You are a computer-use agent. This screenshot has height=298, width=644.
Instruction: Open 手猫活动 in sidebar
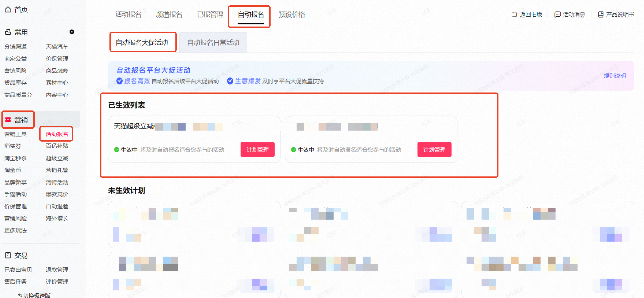point(15,194)
